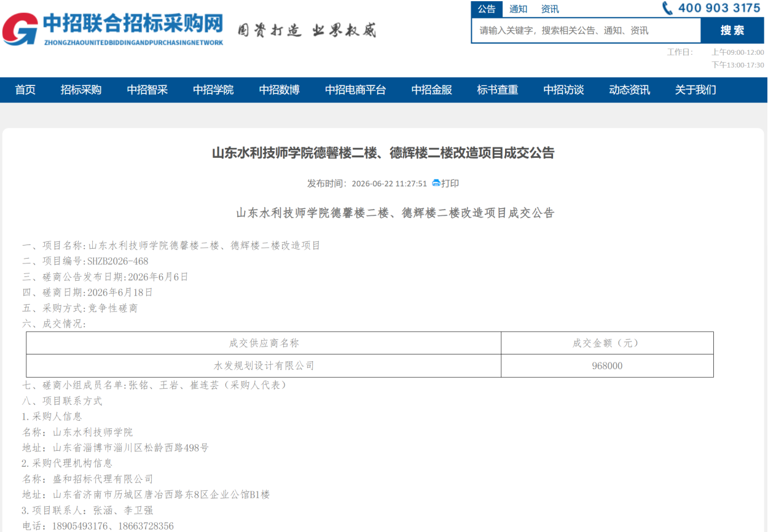Click the line listing 张铭、王岩、崔连芸
This screenshot has width=768, height=532.
click(154, 385)
